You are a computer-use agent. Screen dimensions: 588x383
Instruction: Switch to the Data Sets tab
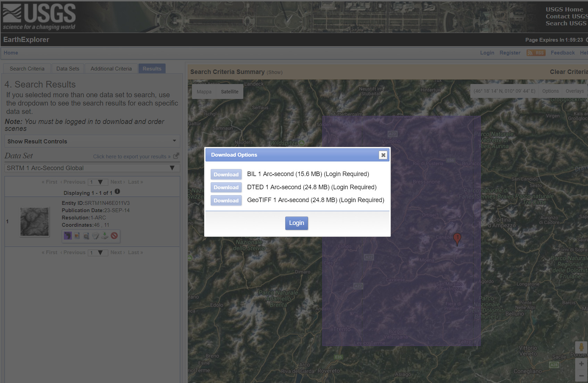68,69
